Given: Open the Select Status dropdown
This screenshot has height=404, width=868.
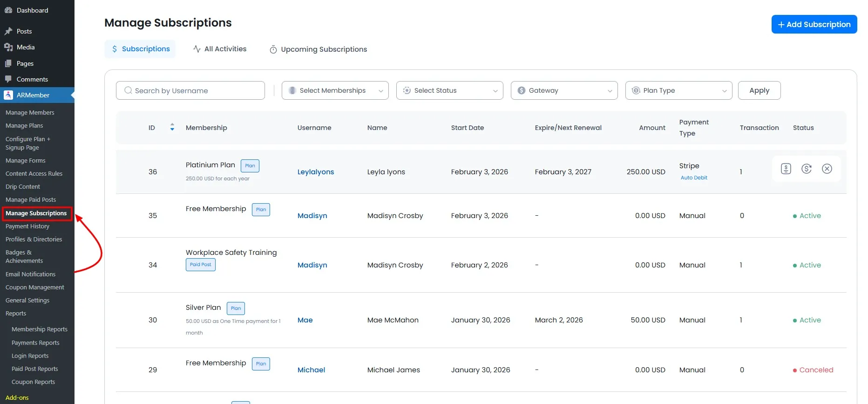Looking at the screenshot, I should [x=450, y=90].
